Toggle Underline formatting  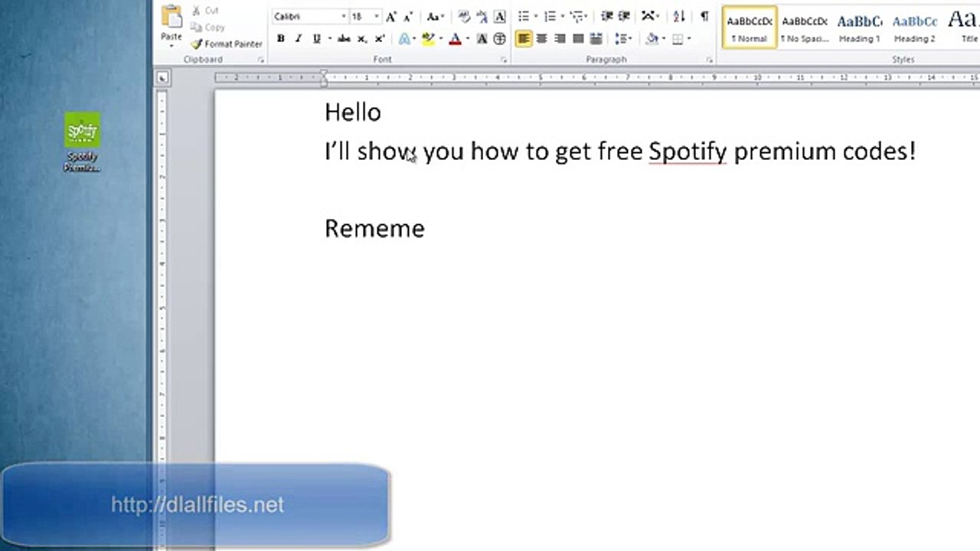point(316,38)
